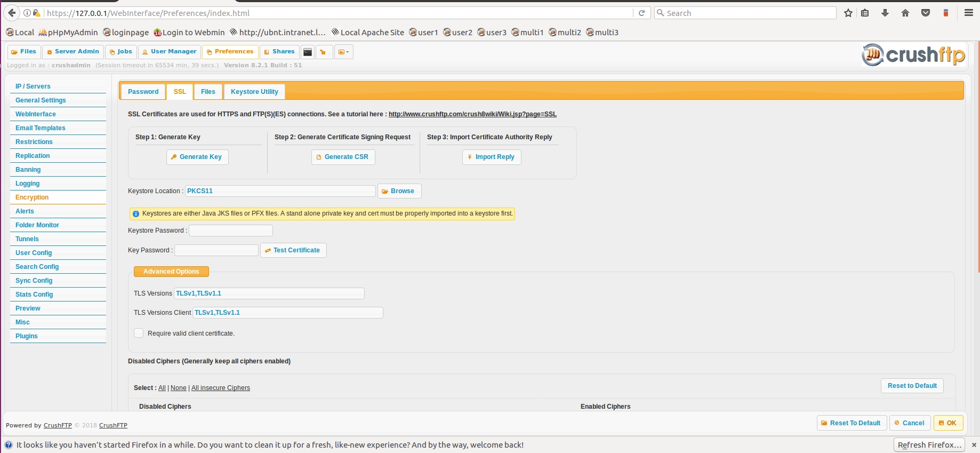Reload page using the refresh icon
The height and width of the screenshot is (453, 980).
point(642,13)
